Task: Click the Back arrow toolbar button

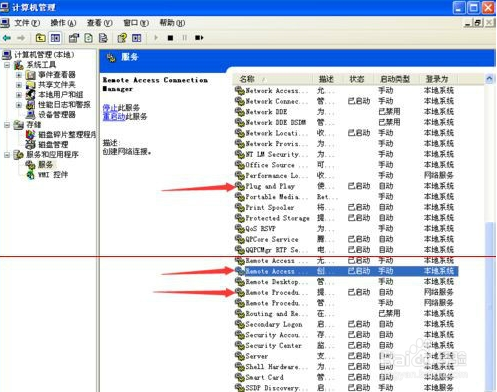Action: pyautogui.click(x=7, y=38)
